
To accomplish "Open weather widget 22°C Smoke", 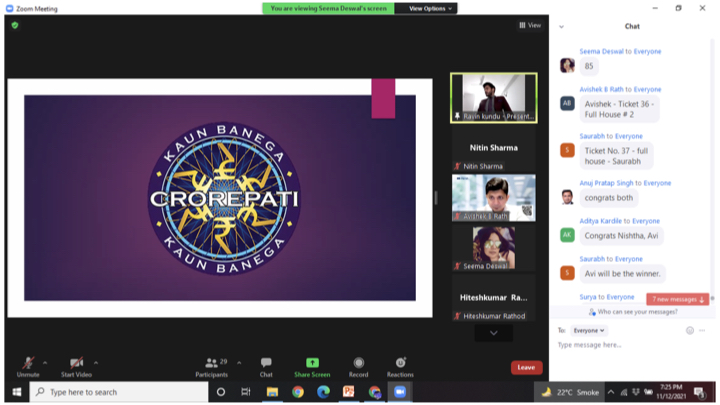I will 569,392.
